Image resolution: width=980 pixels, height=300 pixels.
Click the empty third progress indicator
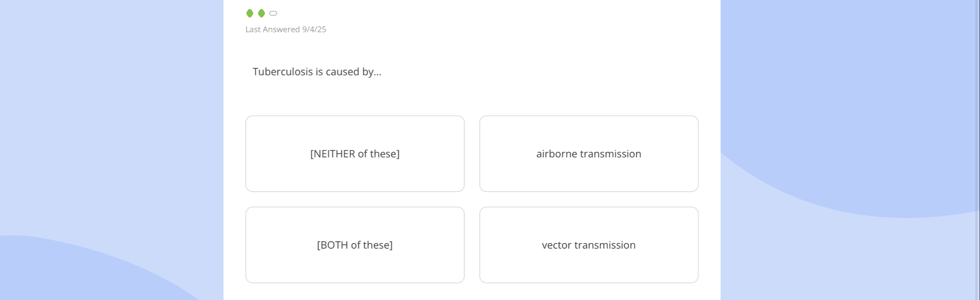(x=273, y=14)
